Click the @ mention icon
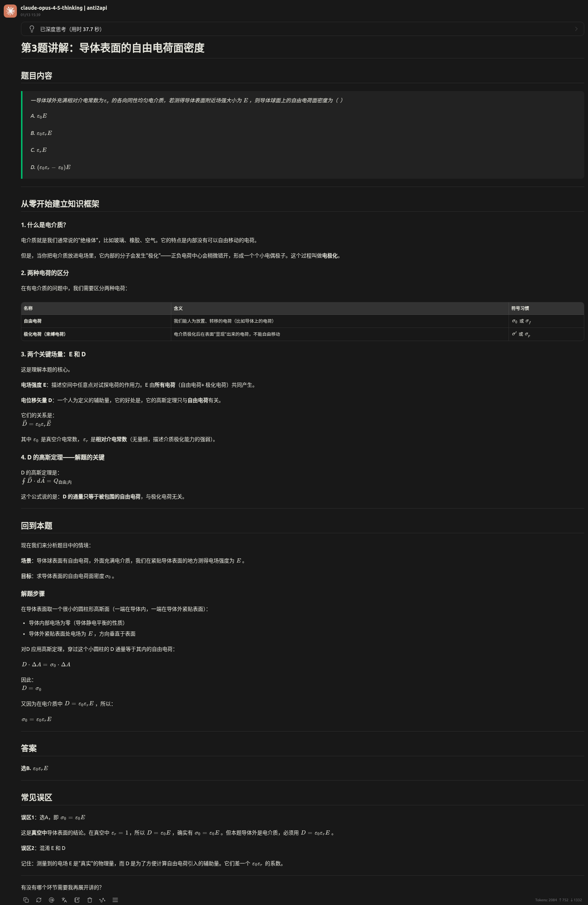The height and width of the screenshot is (905, 588). tap(51, 900)
